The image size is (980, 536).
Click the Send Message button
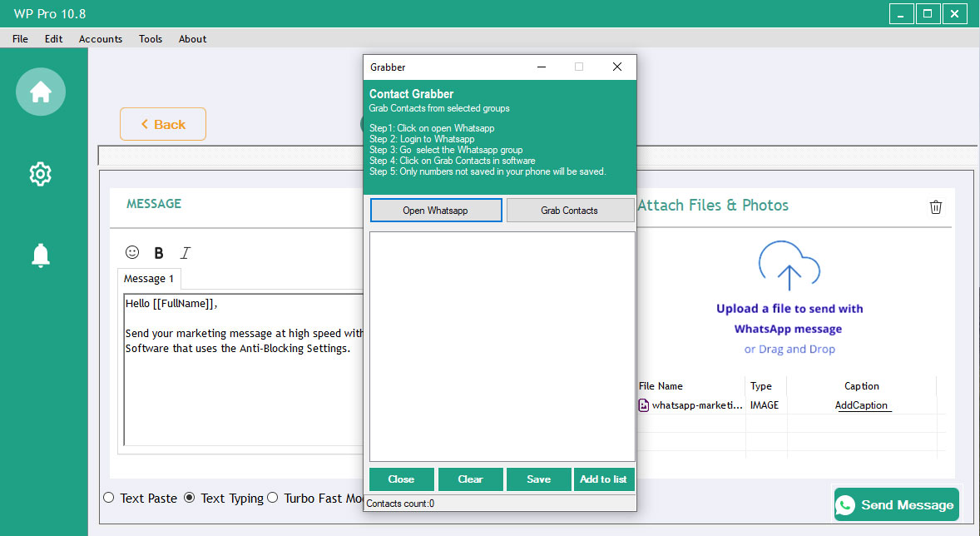896,504
